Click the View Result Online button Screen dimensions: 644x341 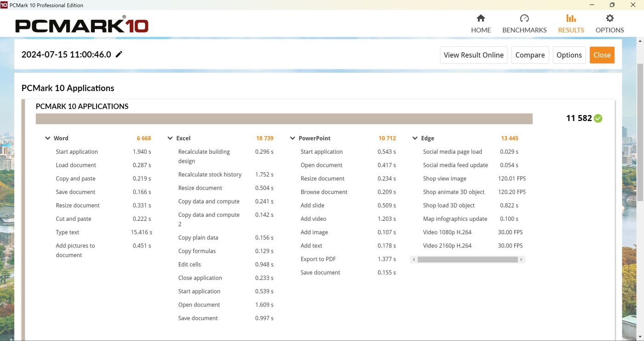pyautogui.click(x=473, y=55)
